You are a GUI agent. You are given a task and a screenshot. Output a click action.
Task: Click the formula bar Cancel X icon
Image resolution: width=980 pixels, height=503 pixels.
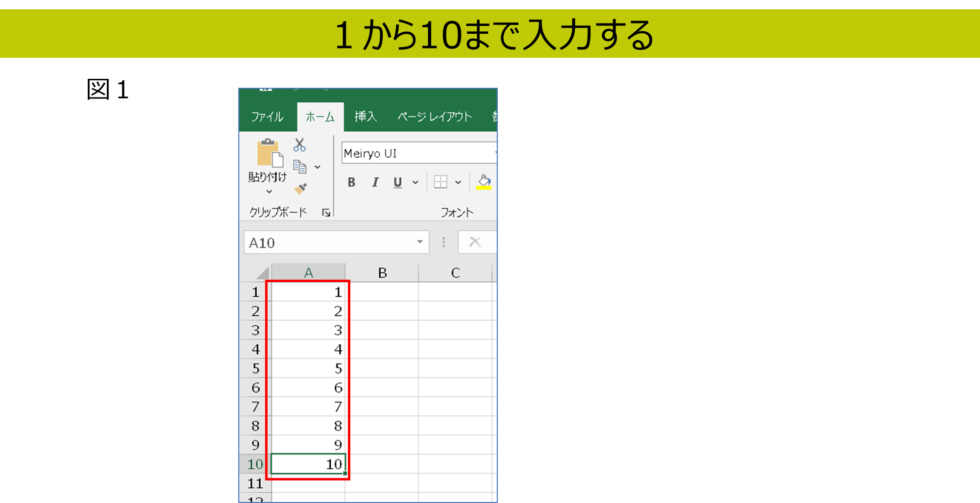(x=475, y=242)
